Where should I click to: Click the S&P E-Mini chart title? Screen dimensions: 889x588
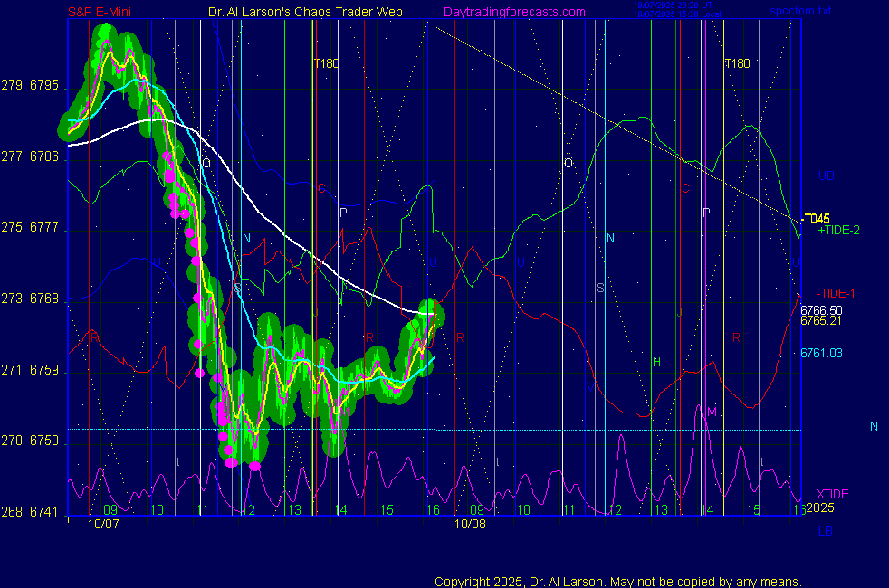pos(103,12)
